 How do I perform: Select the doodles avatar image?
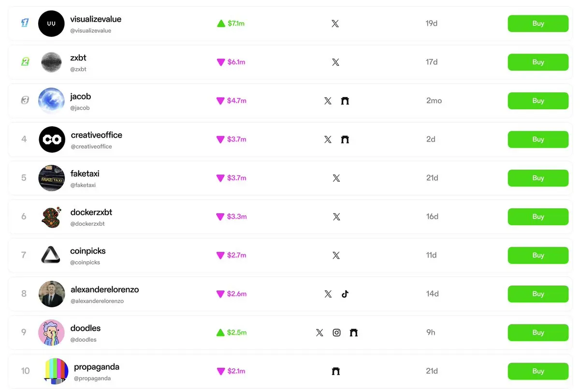tap(51, 333)
